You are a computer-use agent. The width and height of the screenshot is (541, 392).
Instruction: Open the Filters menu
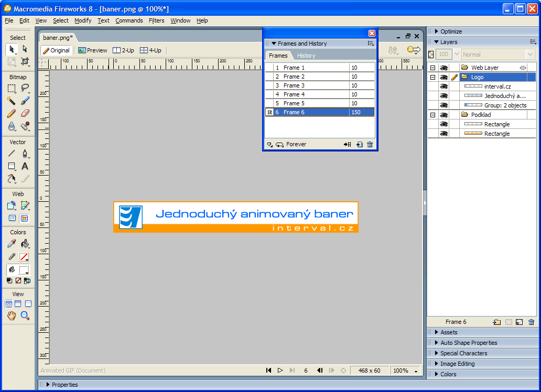(157, 20)
